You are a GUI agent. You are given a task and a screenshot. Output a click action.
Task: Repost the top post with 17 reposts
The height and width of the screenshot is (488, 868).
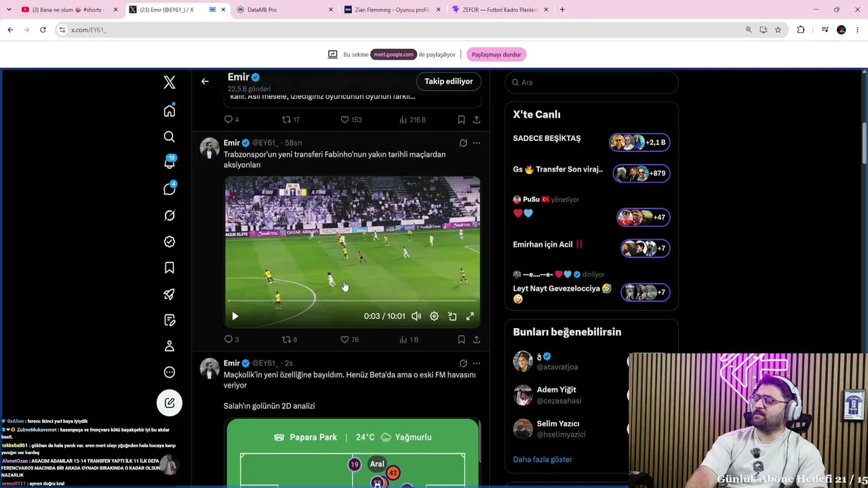(291, 120)
